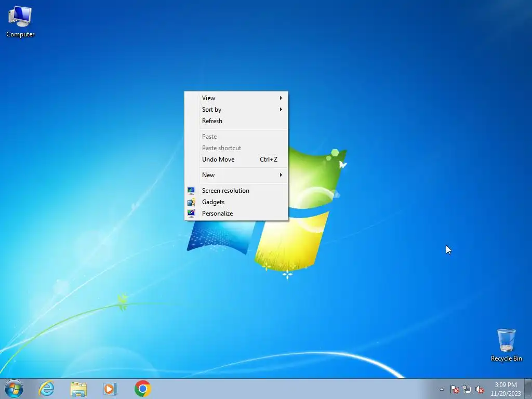The width and height of the screenshot is (532, 399).
Task: Click the Paste shortcut menu entry
Action: pos(236,148)
